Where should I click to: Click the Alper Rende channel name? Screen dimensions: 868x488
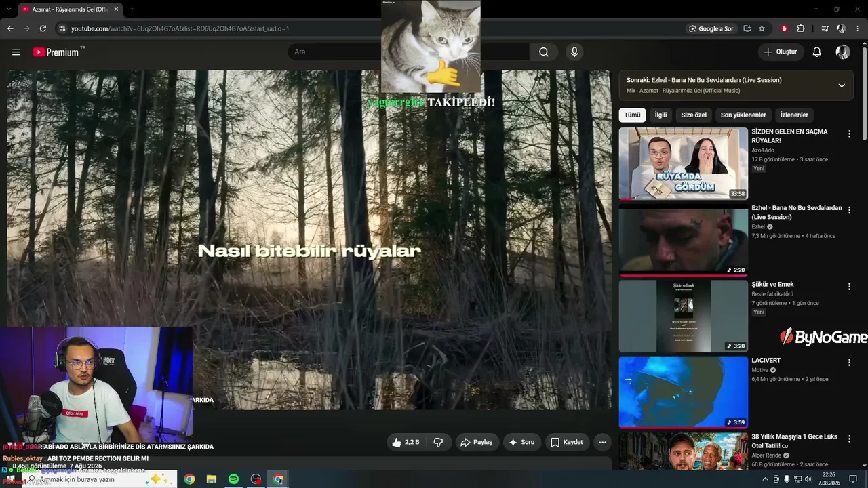[x=766, y=455]
